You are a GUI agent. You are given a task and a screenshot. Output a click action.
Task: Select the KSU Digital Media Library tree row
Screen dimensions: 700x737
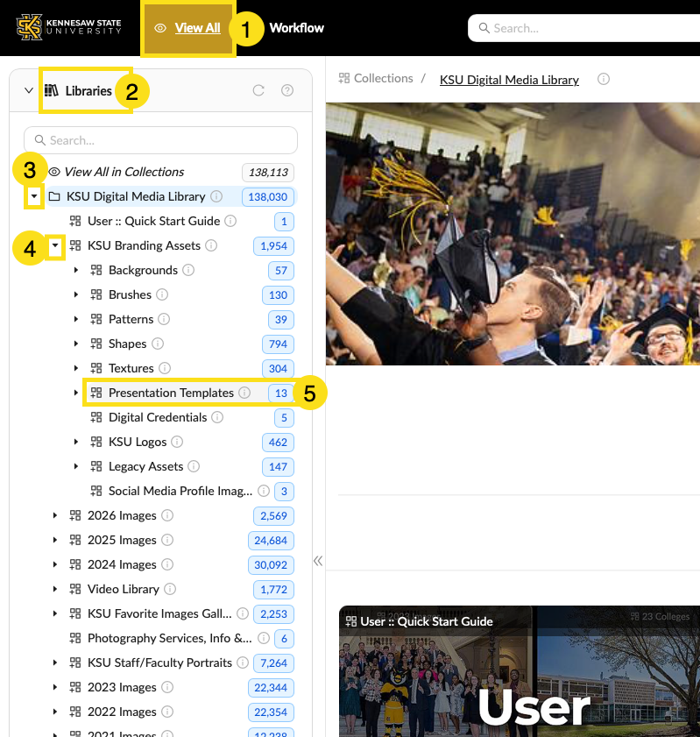coord(172,196)
